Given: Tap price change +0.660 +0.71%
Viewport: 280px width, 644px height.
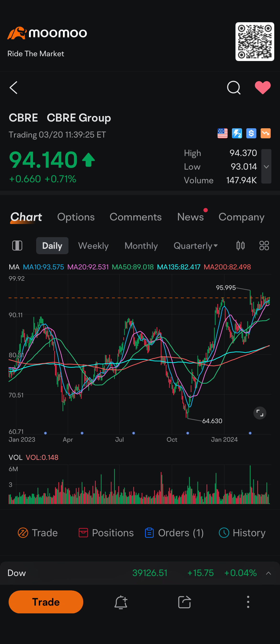Looking at the screenshot, I should (43, 179).
